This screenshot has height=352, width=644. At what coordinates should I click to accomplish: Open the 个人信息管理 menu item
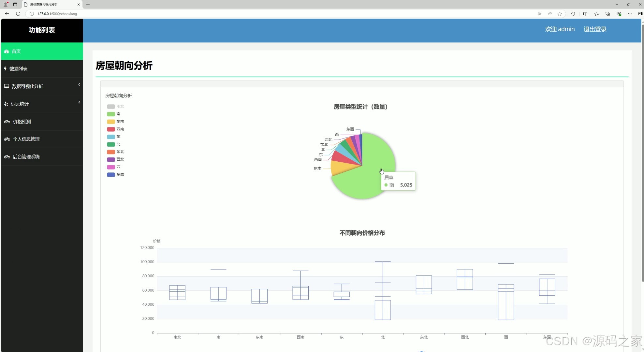click(26, 139)
